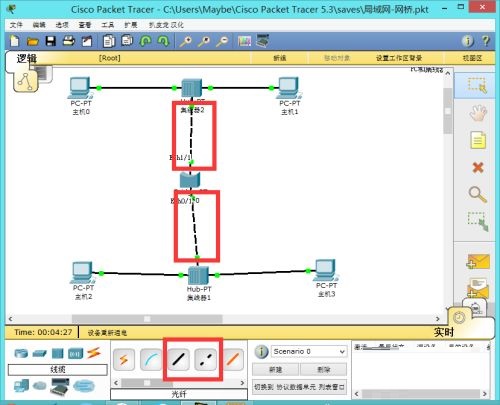Screen dimensions: 500x405
Task: Select the Routers device category
Action: tap(21, 353)
